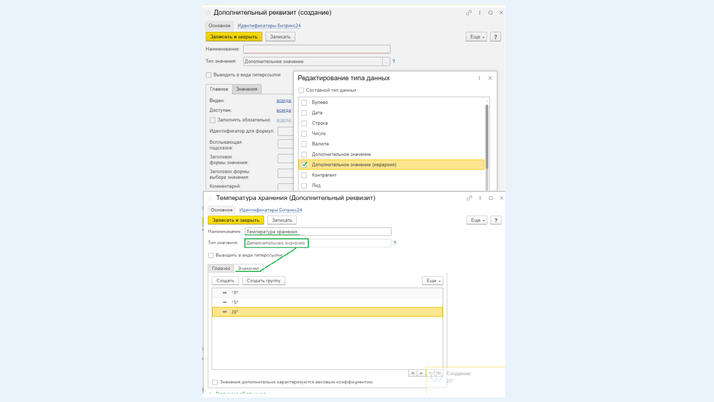Viewport: 714px width, 402px height.
Task: Click the Тип значения field in the creation form
Action: 313,61
